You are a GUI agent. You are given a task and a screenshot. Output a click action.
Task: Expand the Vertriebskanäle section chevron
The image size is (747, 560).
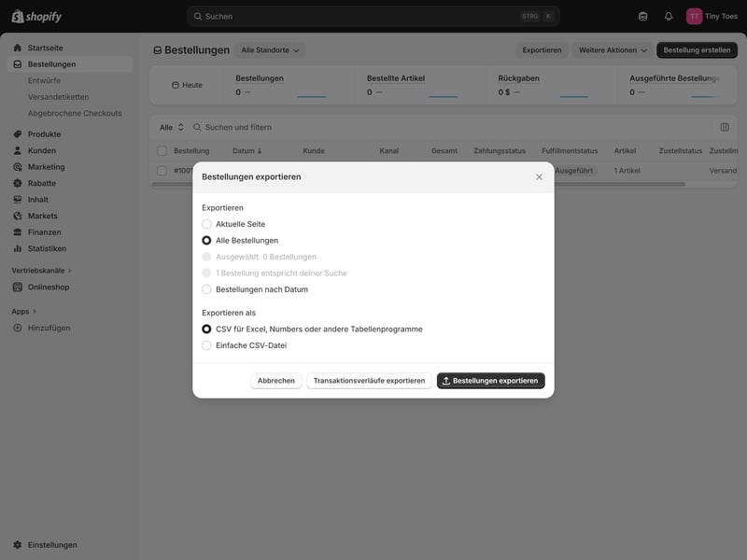(70, 271)
